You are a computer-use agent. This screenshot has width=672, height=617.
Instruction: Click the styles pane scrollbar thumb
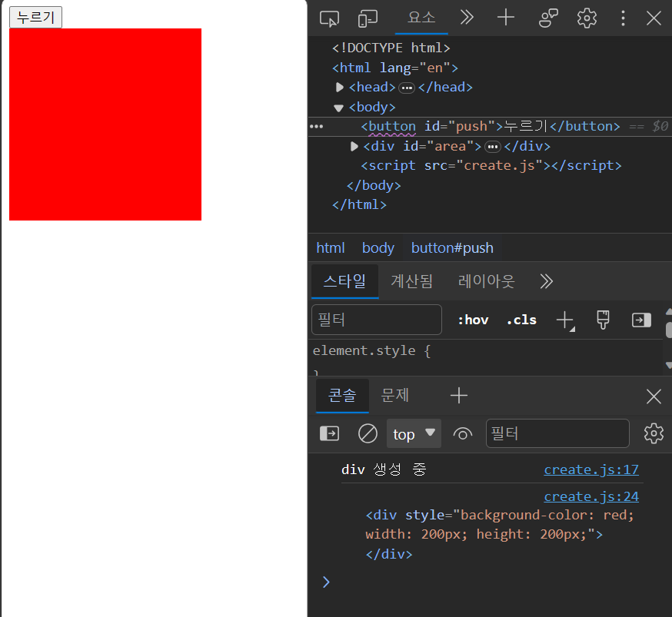669,330
